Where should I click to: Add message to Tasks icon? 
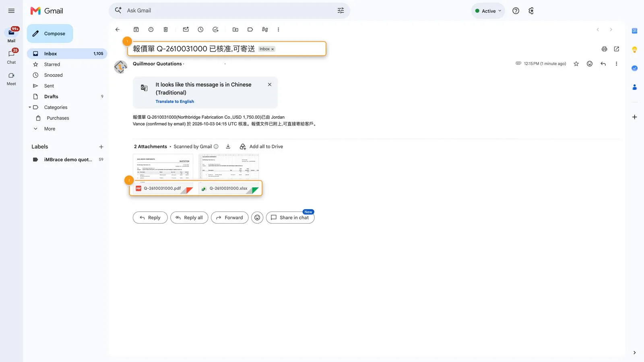pos(215,29)
